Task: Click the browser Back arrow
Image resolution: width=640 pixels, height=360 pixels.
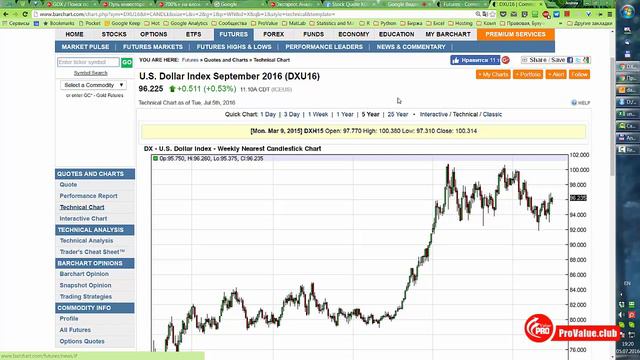Action: click(x=5, y=14)
